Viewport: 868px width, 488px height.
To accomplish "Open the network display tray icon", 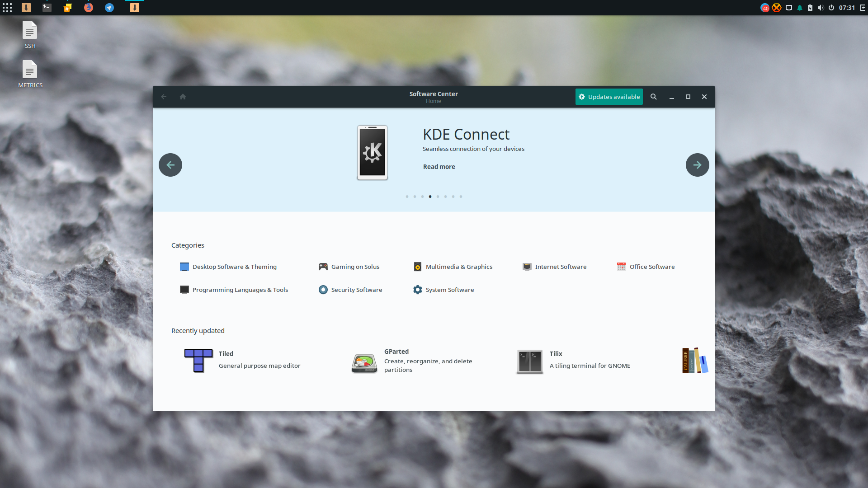I will point(789,8).
